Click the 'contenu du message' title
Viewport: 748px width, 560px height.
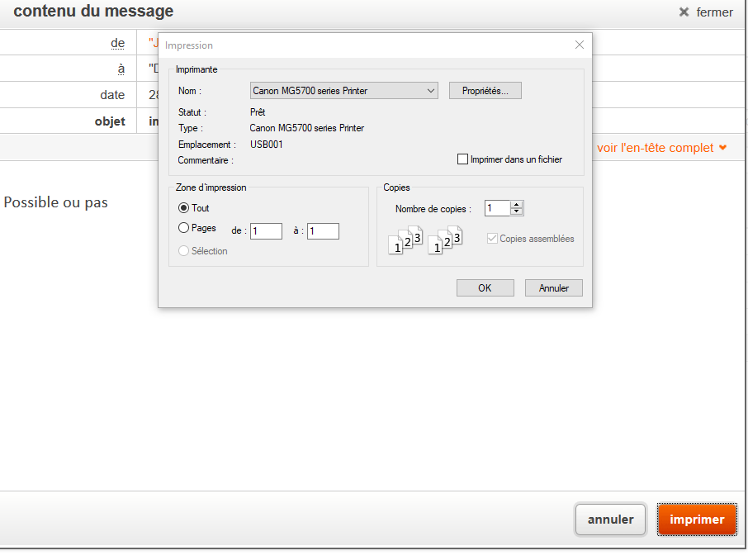pos(93,11)
